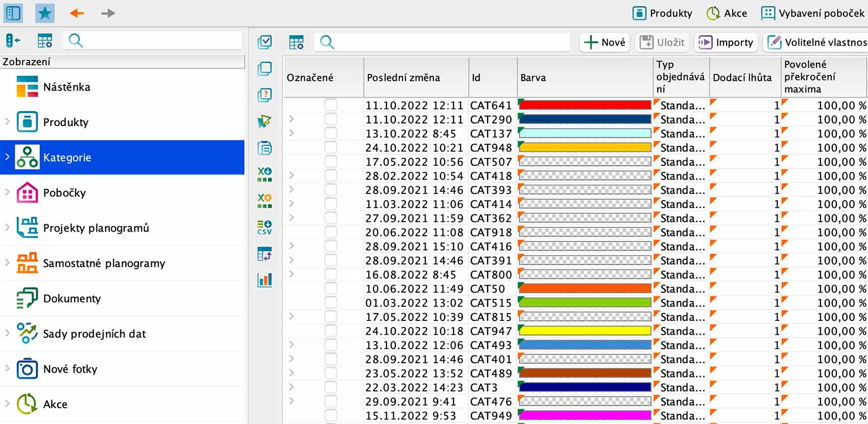Open the Akce top shortcut
This screenshot has height=424, width=868.
pyautogui.click(x=727, y=13)
